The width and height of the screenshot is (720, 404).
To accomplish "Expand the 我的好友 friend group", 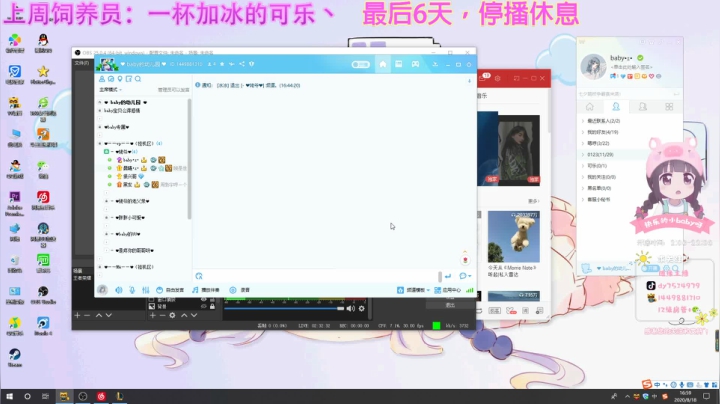I will 583,132.
